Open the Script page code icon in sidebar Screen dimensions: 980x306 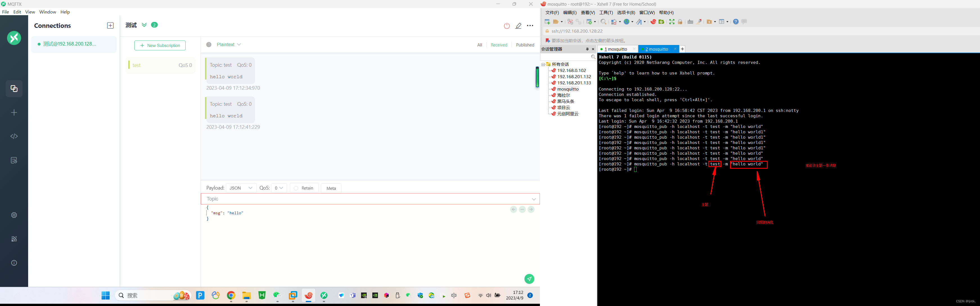[x=14, y=136]
